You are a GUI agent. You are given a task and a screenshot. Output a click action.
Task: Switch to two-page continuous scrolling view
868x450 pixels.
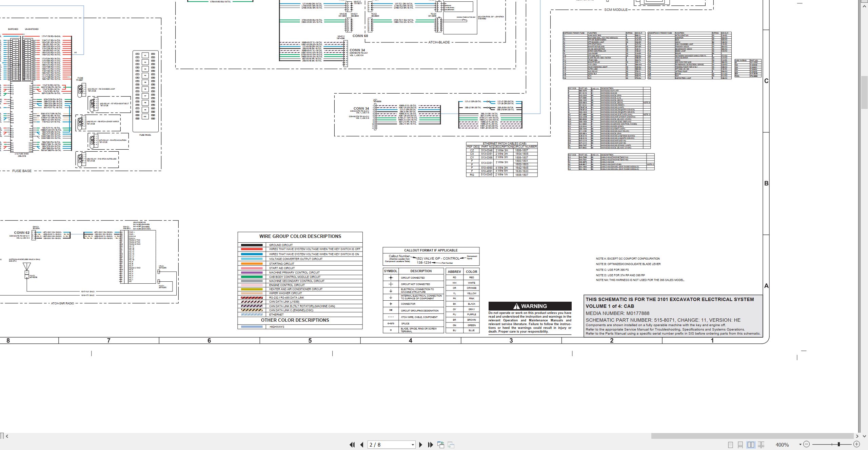(x=761, y=445)
